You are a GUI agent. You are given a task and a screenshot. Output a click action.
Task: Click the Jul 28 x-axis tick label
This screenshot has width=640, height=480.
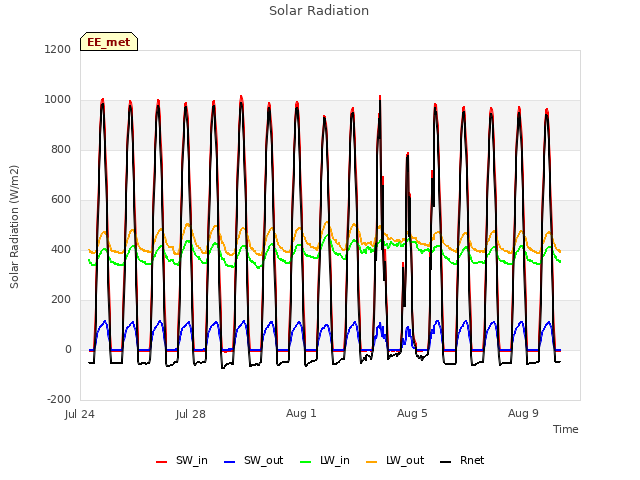[191, 414]
